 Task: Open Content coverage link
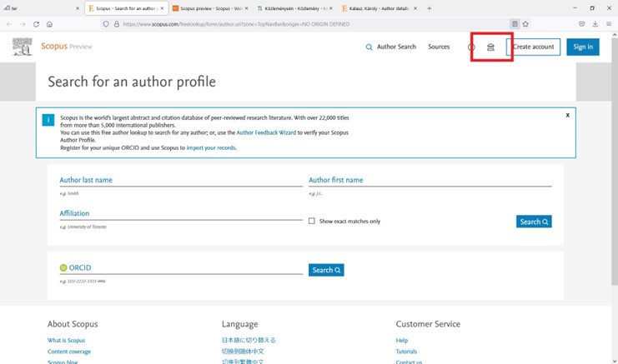click(69, 352)
